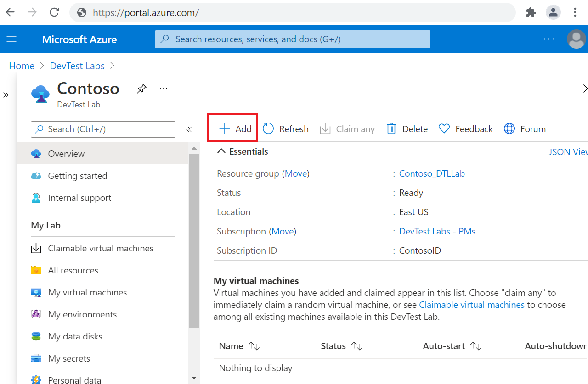This screenshot has height=384, width=588.
Task: Click the sidebar Search (Ctrl+/) field
Action: (x=103, y=129)
